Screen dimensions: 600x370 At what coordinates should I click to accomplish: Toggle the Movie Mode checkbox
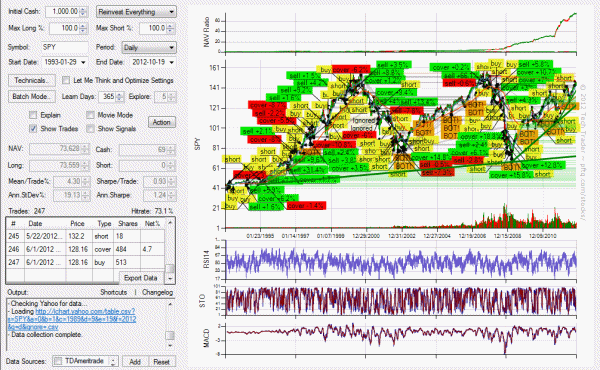pos(90,115)
